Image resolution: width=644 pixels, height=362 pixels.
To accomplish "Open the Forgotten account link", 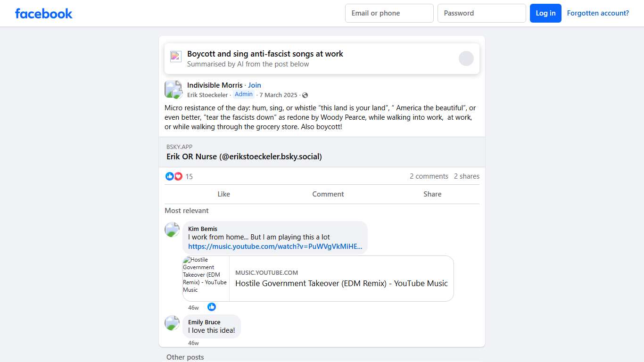I will [x=598, y=13].
